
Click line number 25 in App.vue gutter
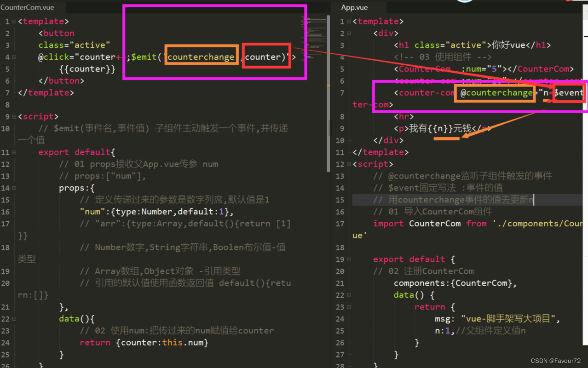pos(340,331)
